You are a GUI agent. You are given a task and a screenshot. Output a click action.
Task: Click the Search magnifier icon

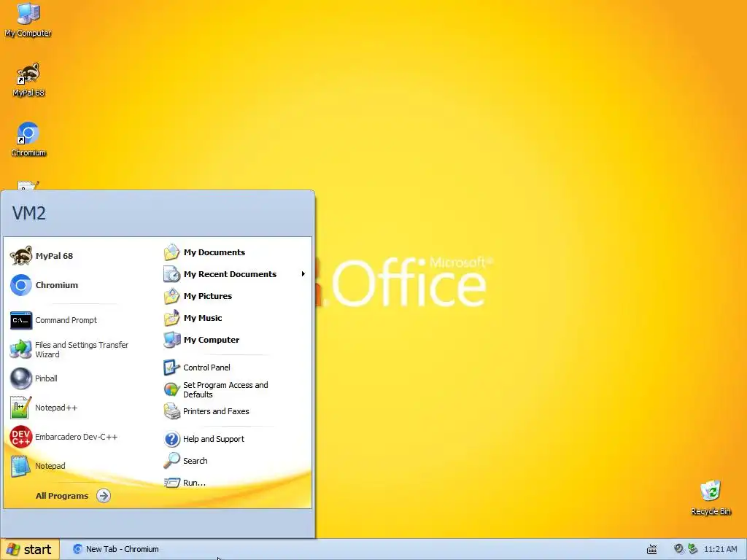click(x=171, y=461)
